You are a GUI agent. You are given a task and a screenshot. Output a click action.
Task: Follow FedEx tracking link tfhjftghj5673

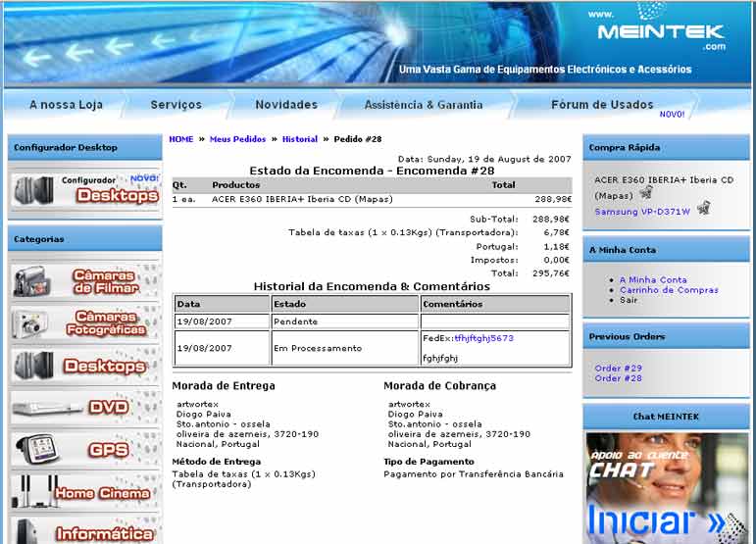[484, 338]
